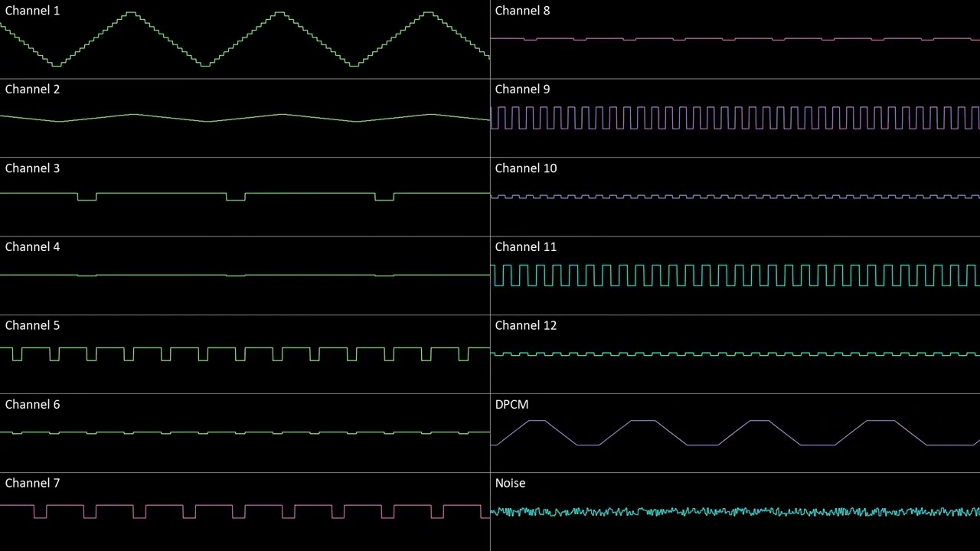Select the DPCM label
The image size is (980, 551).
click(511, 405)
